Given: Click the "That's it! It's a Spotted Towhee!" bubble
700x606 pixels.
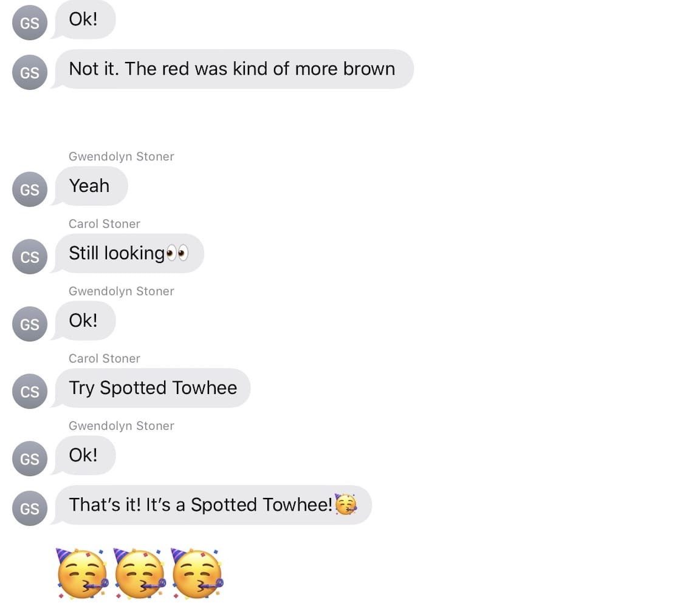Looking at the screenshot, I should pos(211,505).
